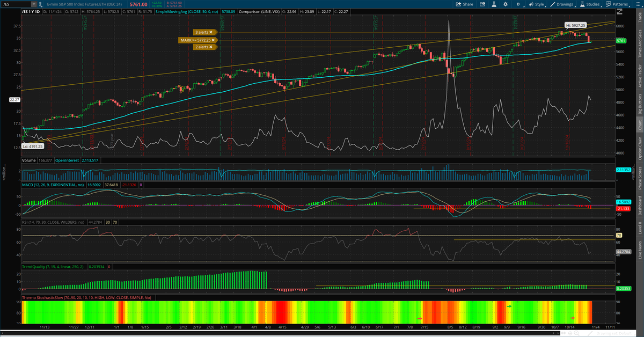Viewport: 644px width, 337px height.
Task: Click the TrendQuality study header label
Action: [54, 266]
